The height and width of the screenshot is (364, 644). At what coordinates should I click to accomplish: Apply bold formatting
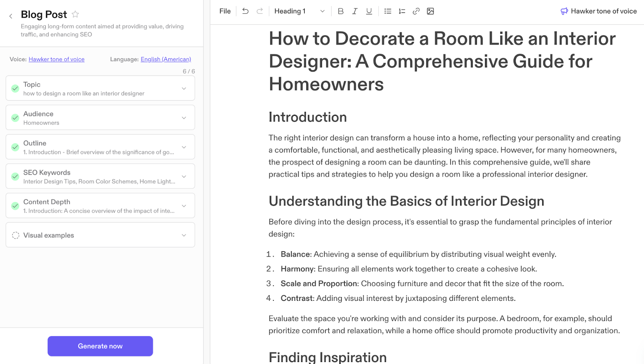click(x=340, y=11)
